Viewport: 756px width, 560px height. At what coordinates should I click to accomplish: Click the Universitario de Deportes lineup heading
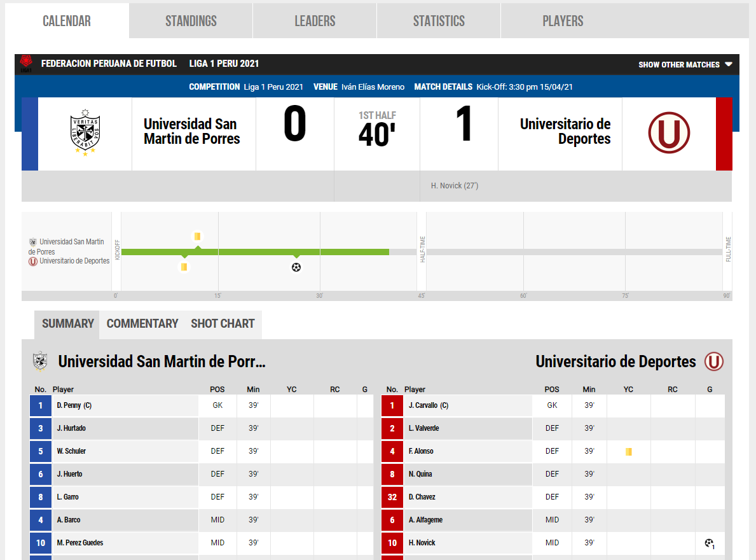click(x=615, y=361)
